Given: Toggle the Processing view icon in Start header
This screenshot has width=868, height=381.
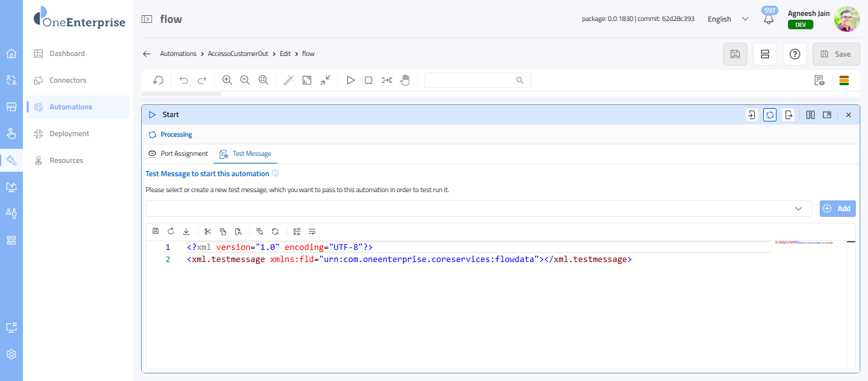Looking at the screenshot, I should [x=770, y=115].
